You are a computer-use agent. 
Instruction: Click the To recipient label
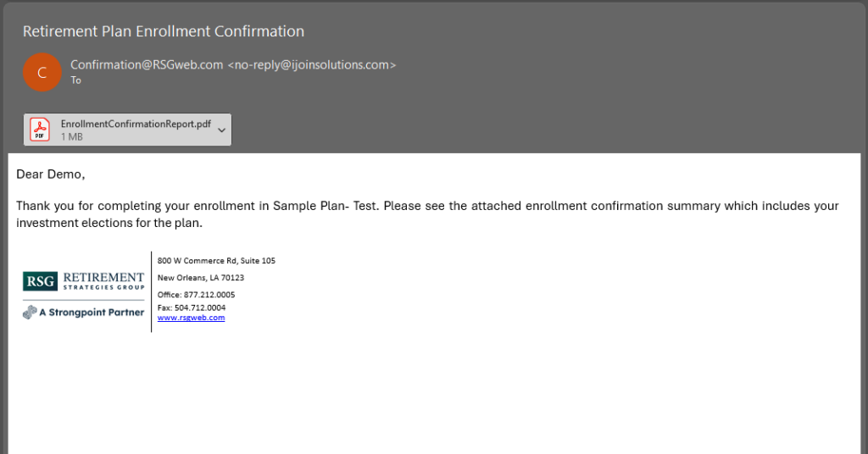[x=75, y=80]
